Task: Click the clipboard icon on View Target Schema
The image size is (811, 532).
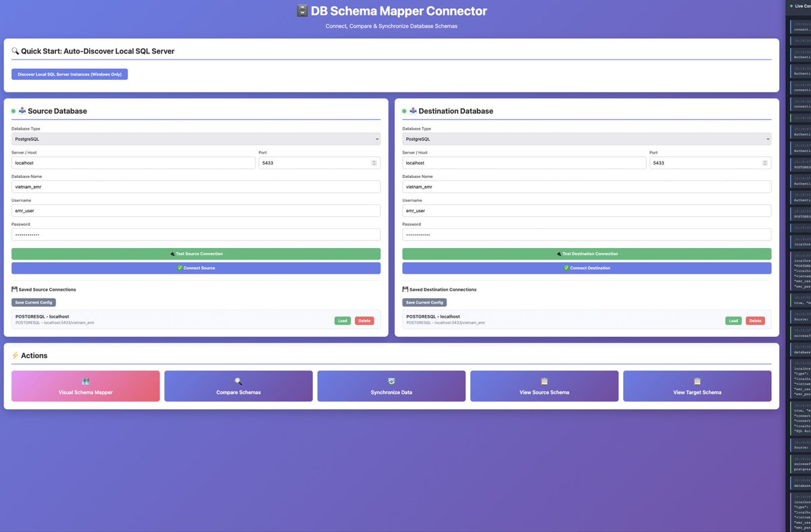Action: 697,381
